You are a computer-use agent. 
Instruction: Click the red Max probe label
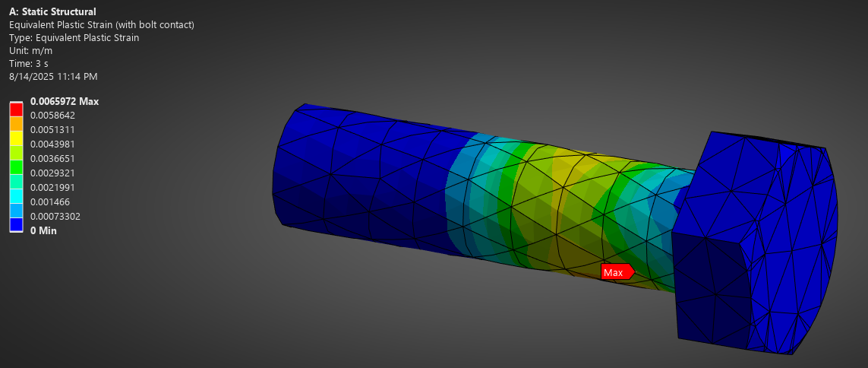click(x=617, y=272)
